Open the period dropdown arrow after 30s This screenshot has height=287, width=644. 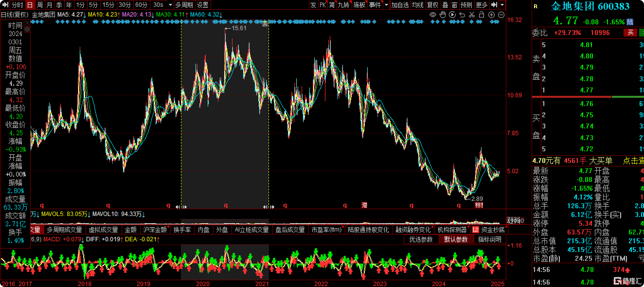[x=170, y=5]
